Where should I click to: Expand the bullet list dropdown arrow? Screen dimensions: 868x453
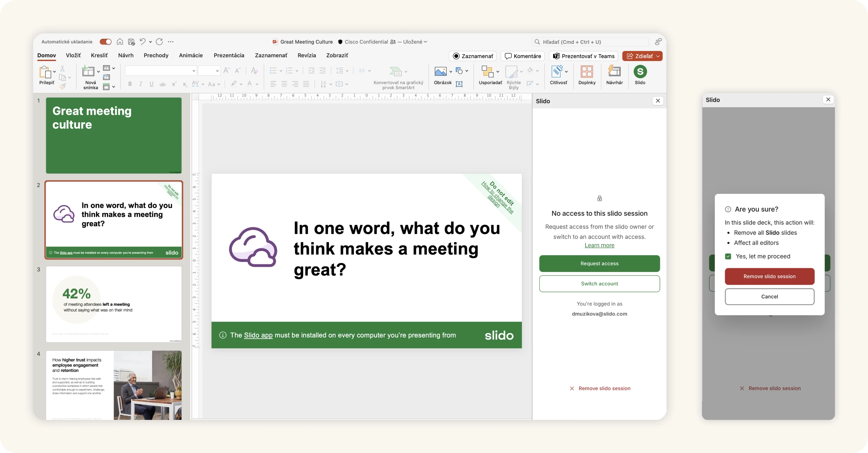pos(281,71)
